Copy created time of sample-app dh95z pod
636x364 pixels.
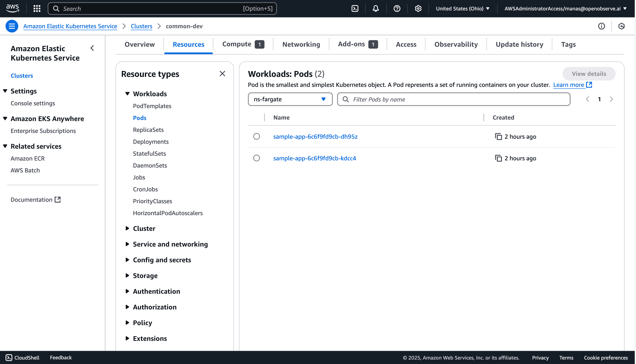click(x=498, y=137)
